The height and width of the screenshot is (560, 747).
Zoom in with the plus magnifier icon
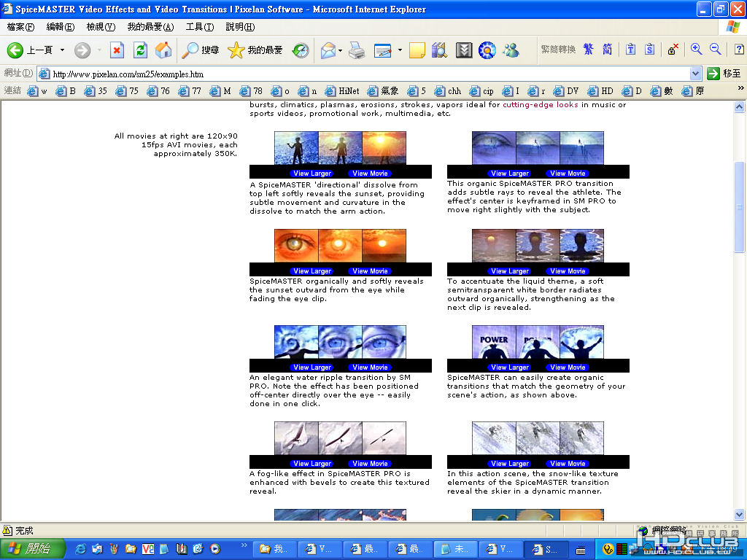tap(696, 49)
